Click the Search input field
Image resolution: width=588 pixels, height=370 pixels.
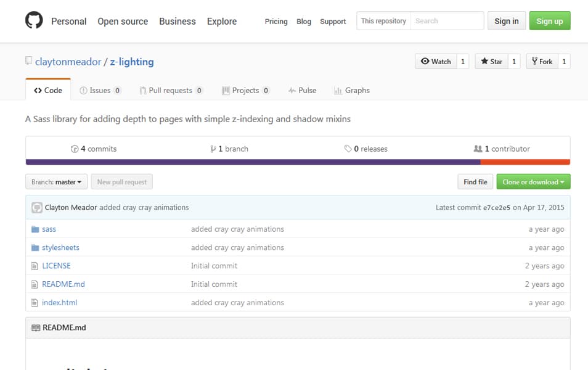pos(447,21)
